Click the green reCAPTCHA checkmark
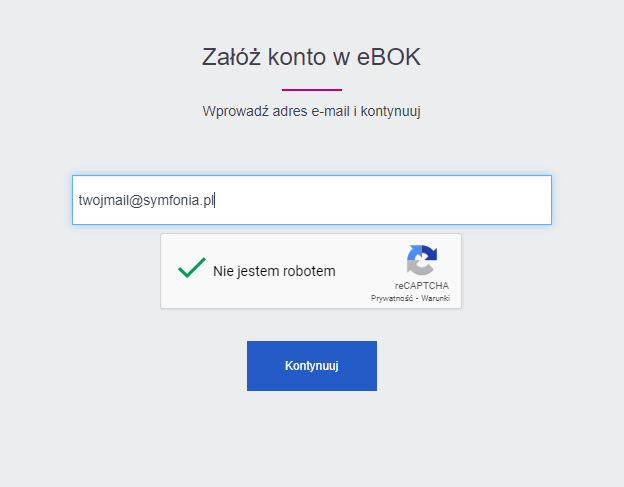Image resolution: width=624 pixels, height=487 pixels. [192, 268]
